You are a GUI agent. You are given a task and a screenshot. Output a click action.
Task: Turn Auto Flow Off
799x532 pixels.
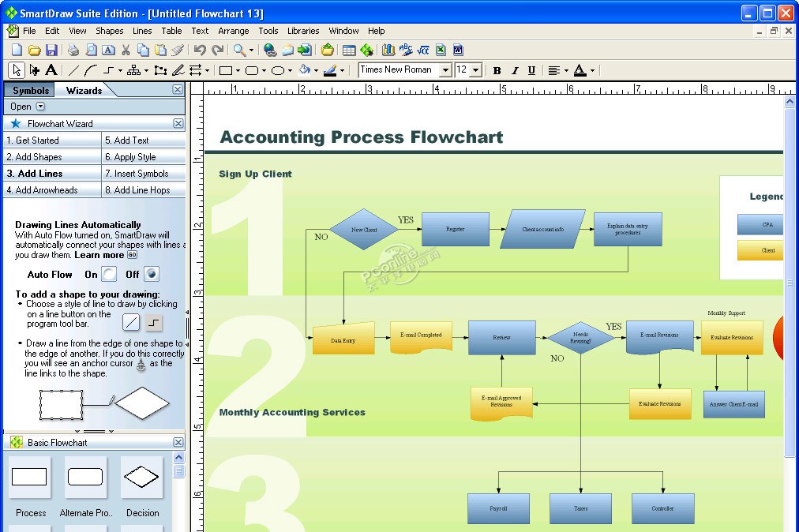(152, 274)
